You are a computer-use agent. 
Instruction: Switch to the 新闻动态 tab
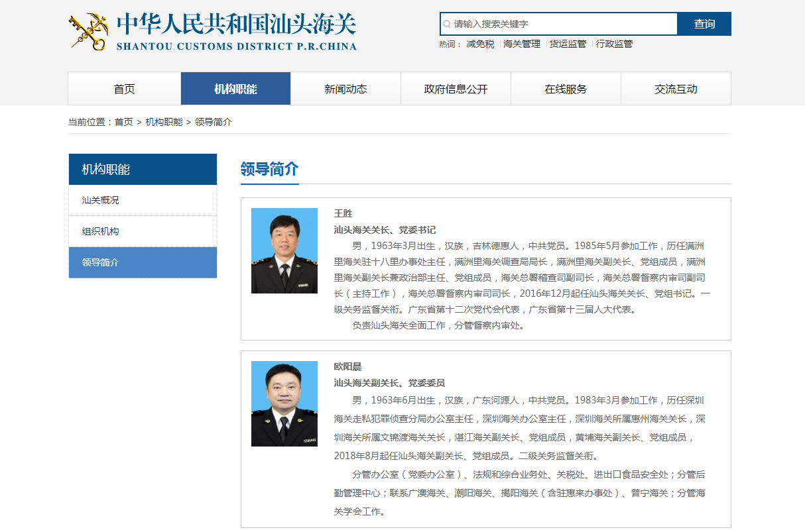(345, 88)
